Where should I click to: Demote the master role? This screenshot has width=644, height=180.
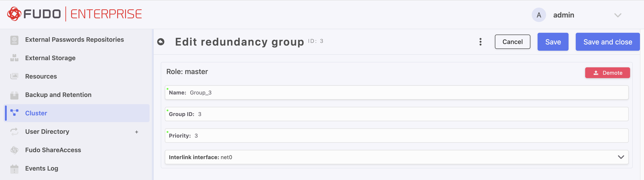click(607, 73)
